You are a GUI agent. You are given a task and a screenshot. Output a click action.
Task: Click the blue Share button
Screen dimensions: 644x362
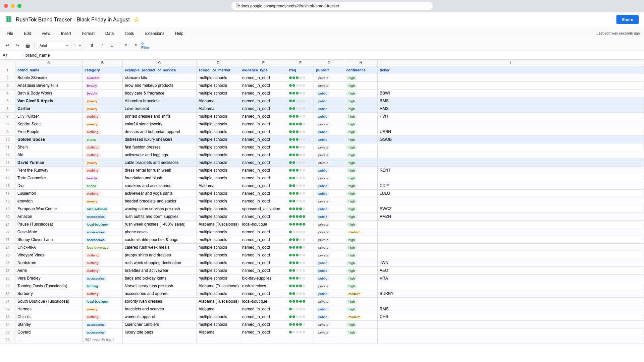tap(627, 19)
